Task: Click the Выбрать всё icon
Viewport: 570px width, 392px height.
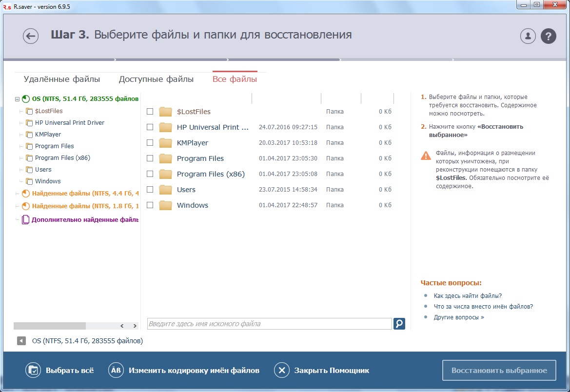Action: click(x=33, y=370)
